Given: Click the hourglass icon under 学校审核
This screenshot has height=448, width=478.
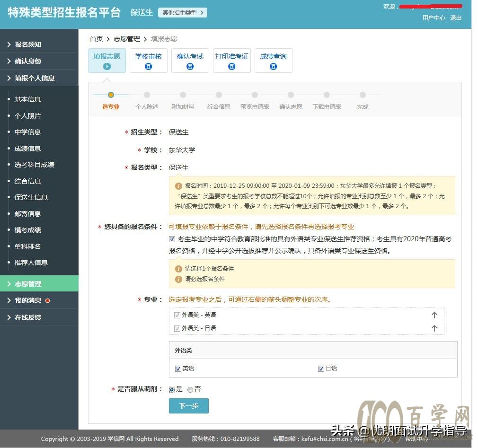Looking at the screenshot, I should tap(149, 66).
